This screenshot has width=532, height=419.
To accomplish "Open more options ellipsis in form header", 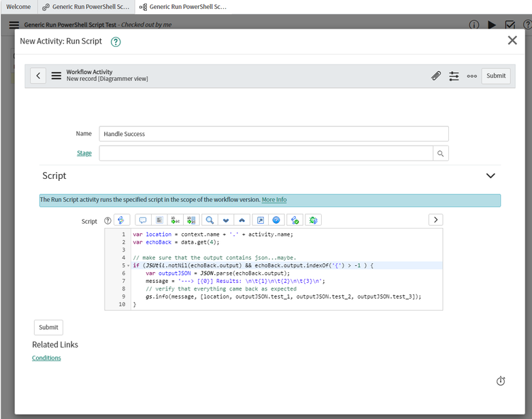I will click(x=471, y=76).
